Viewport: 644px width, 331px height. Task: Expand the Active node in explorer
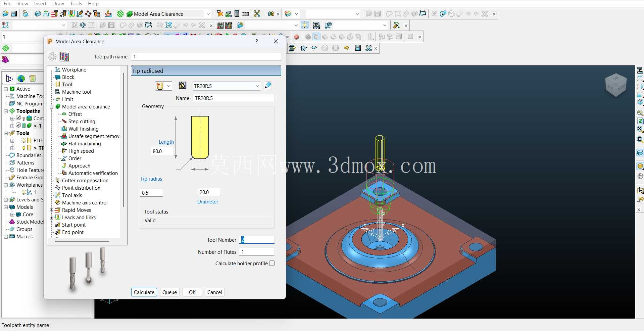click(6, 89)
